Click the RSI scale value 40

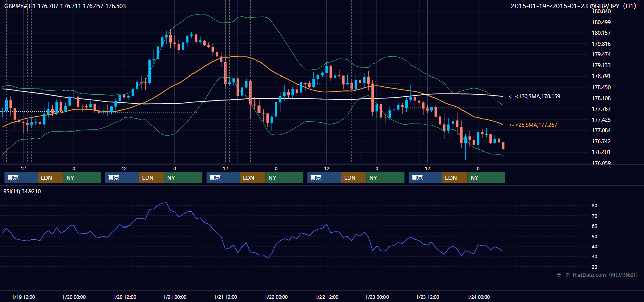pyautogui.click(x=595, y=246)
